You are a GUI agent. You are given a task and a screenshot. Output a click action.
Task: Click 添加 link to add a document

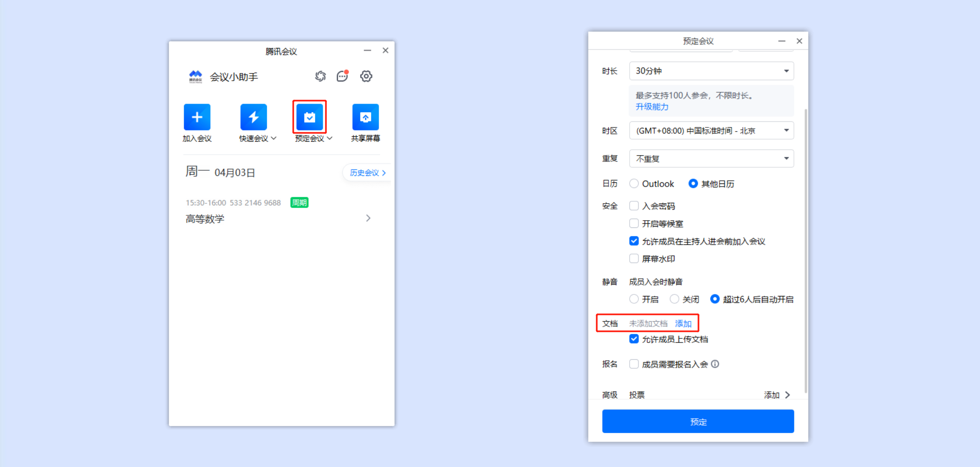point(683,323)
